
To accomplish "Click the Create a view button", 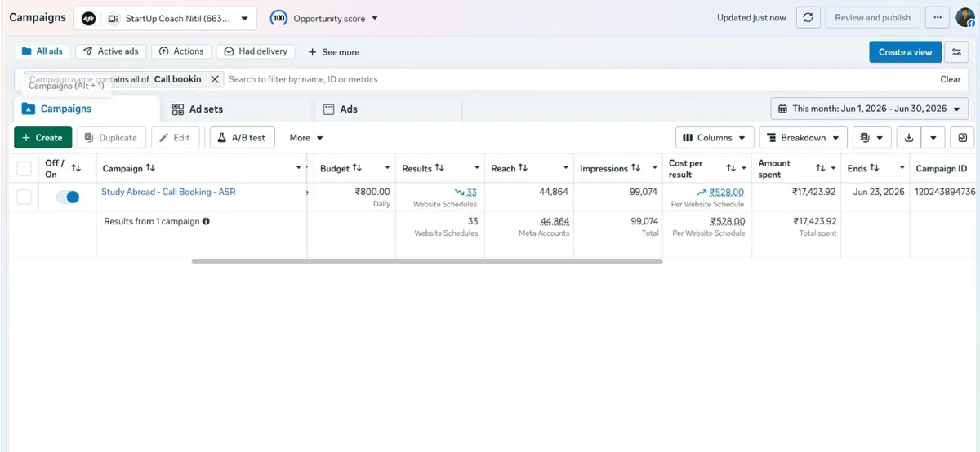I will (905, 52).
